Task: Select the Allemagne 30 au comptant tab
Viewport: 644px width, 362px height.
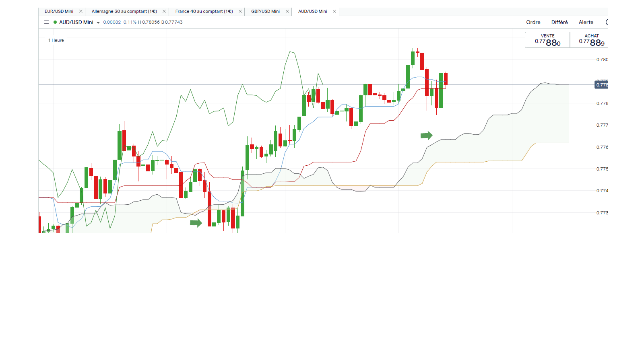Action: 124,11
